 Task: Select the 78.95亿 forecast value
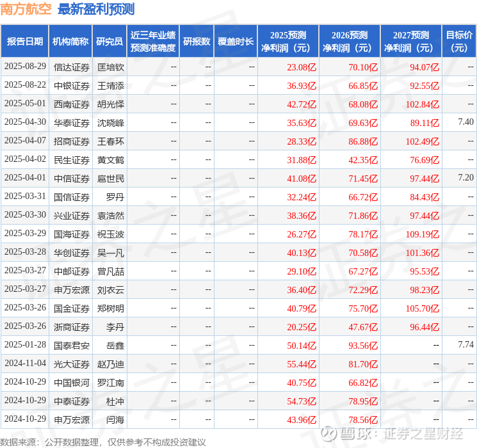363,401
